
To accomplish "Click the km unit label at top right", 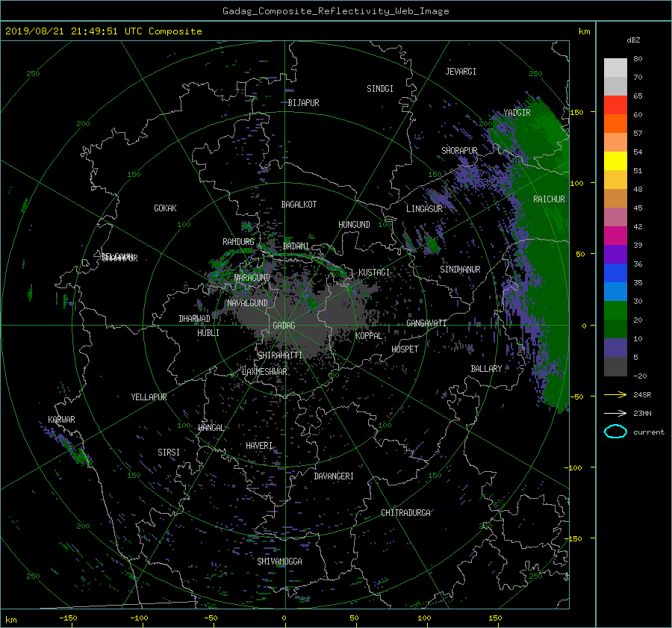I will click(x=584, y=31).
